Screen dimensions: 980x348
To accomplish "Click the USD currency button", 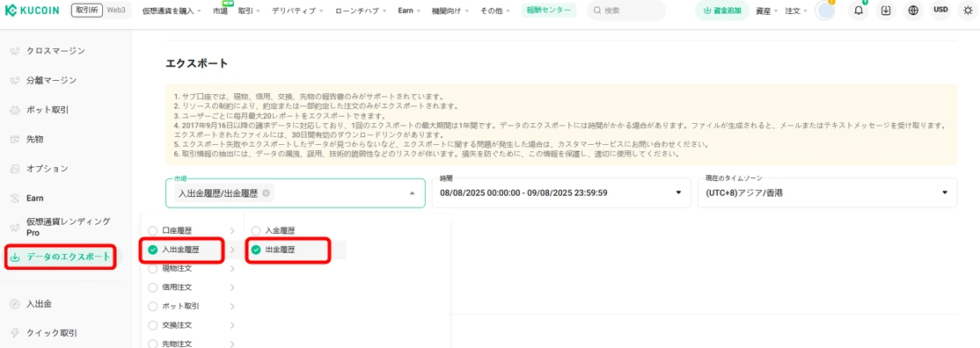I will click(x=940, y=10).
